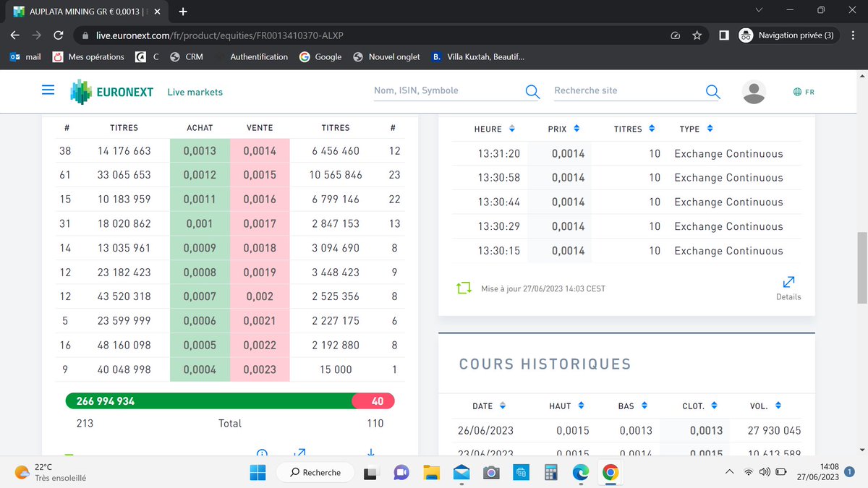
Task: Open Authentification bookmark
Action: tap(252, 56)
